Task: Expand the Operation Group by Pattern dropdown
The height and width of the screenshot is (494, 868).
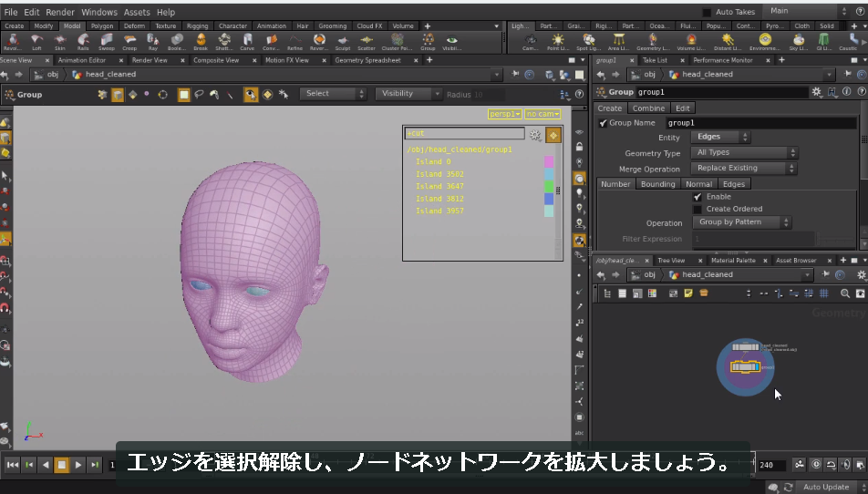Action: (742, 222)
